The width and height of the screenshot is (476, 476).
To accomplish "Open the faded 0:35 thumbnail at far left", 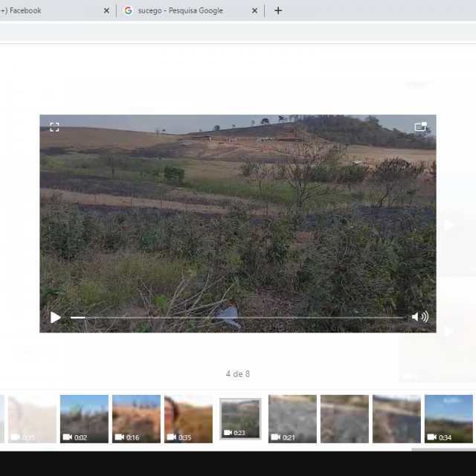I will click(x=32, y=419).
